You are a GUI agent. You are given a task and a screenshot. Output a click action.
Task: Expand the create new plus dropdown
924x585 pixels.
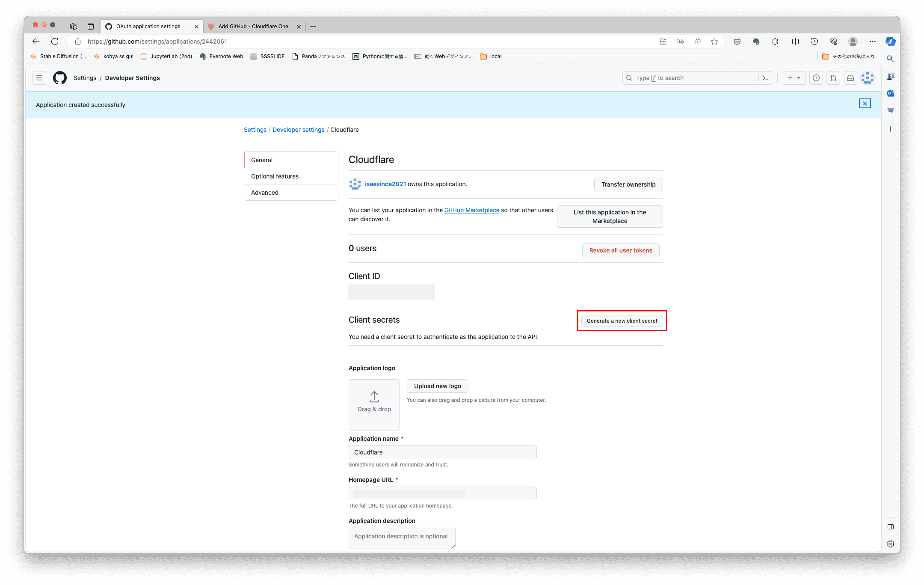pyautogui.click(x=794, y=78)
